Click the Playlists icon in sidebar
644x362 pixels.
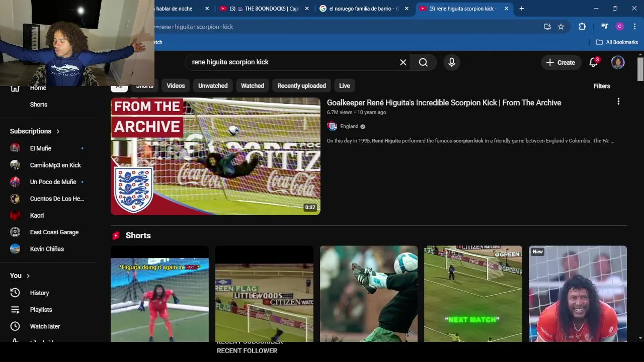click(x=15, y=310)
